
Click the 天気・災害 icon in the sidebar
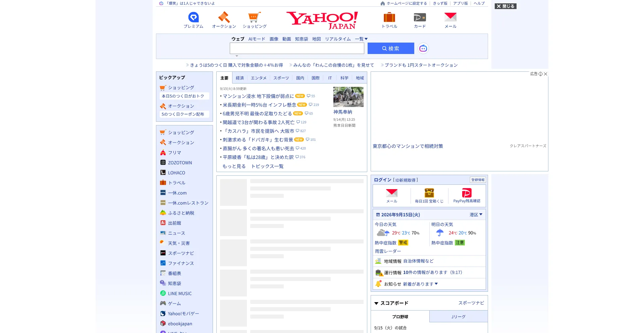pos(163,243)
